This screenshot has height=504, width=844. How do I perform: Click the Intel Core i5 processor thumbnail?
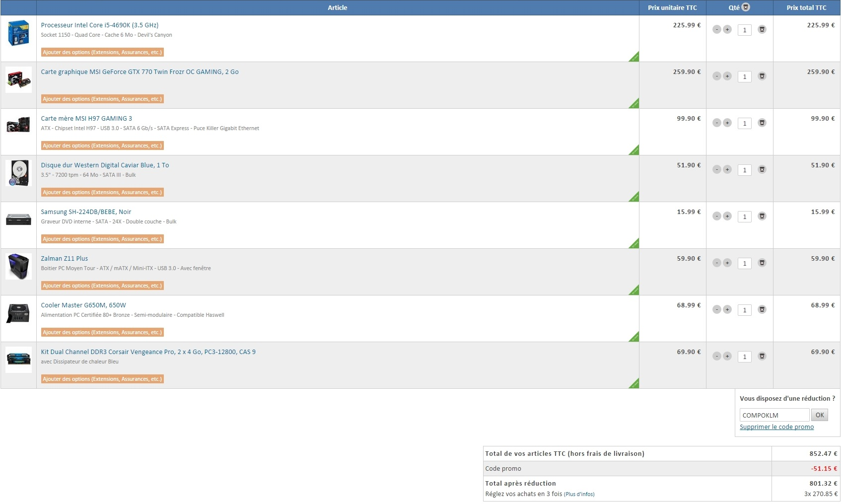[18, 33]
